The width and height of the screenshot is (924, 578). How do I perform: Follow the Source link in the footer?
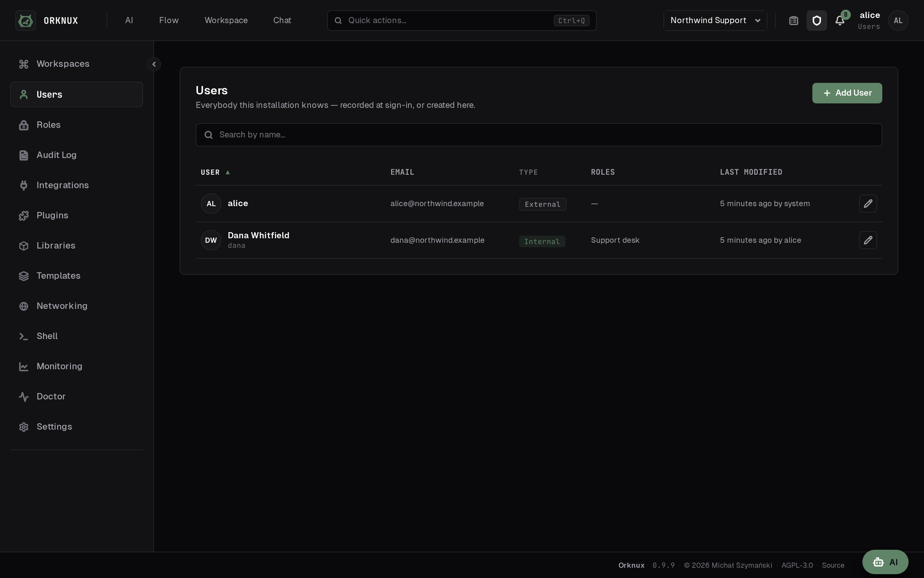click(833, 565)
